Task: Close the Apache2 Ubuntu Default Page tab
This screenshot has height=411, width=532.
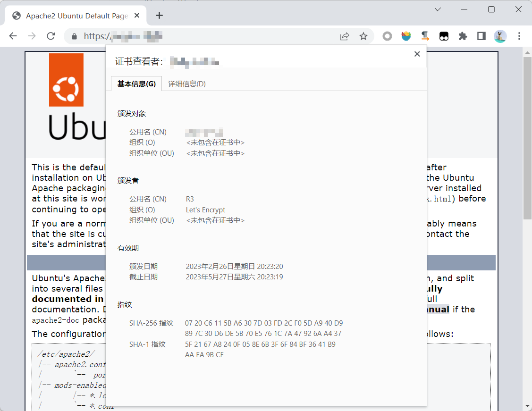Action: 137,16
